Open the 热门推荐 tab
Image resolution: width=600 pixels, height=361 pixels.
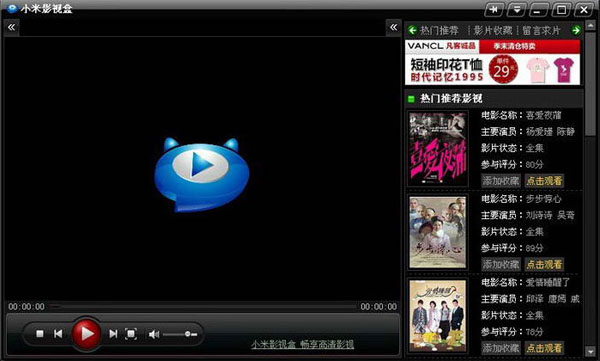tap(439, 30)
